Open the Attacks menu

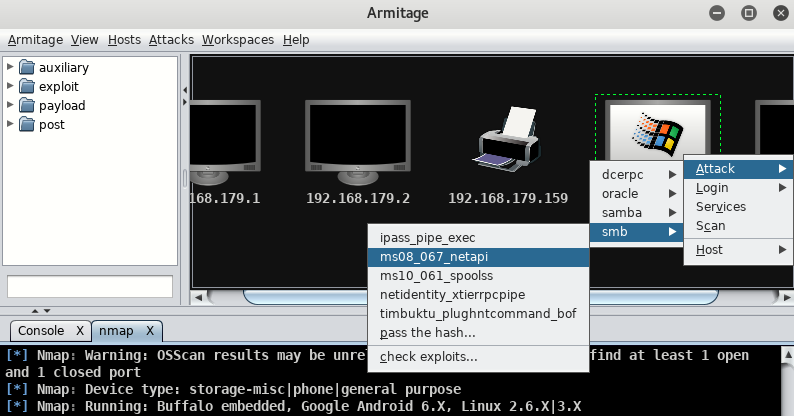point(171,39)
